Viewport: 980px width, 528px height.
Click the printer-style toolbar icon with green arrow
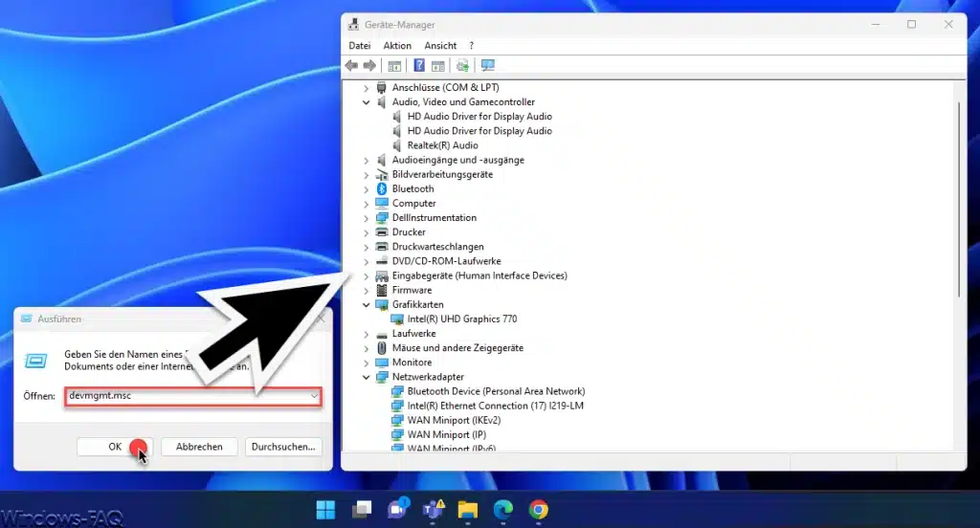(462, 65)
